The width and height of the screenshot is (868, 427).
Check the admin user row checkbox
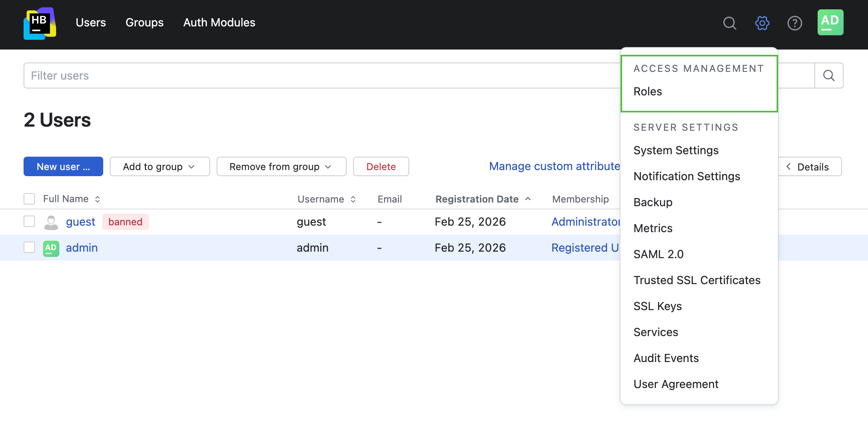pyautogui.click(x=29, y=248)
